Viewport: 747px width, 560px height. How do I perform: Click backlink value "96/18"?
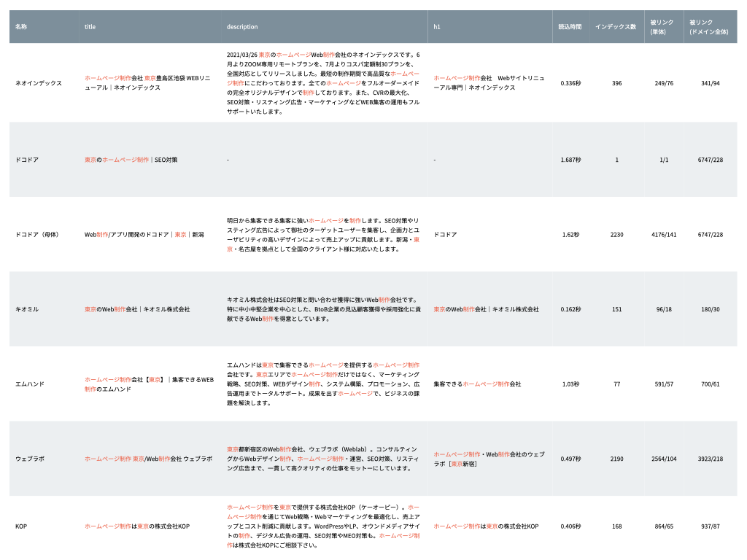(x=664, y=309)
